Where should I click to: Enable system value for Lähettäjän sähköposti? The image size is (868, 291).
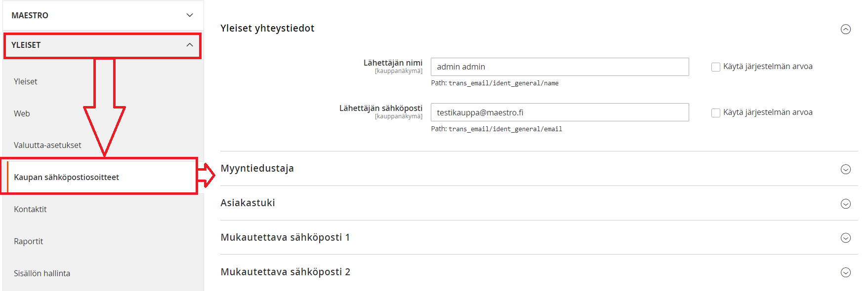tap(715, 113)
